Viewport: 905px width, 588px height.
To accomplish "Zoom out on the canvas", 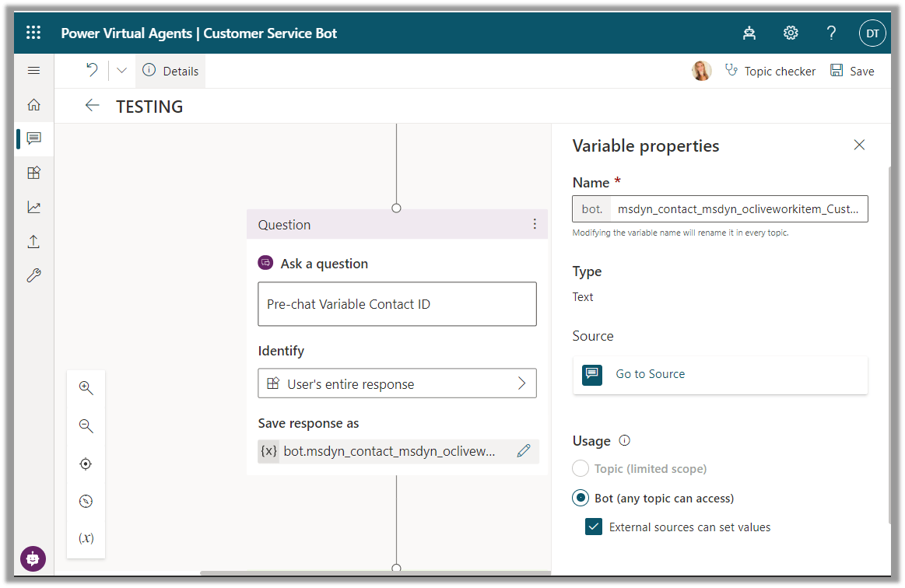I will coord(86,426).
